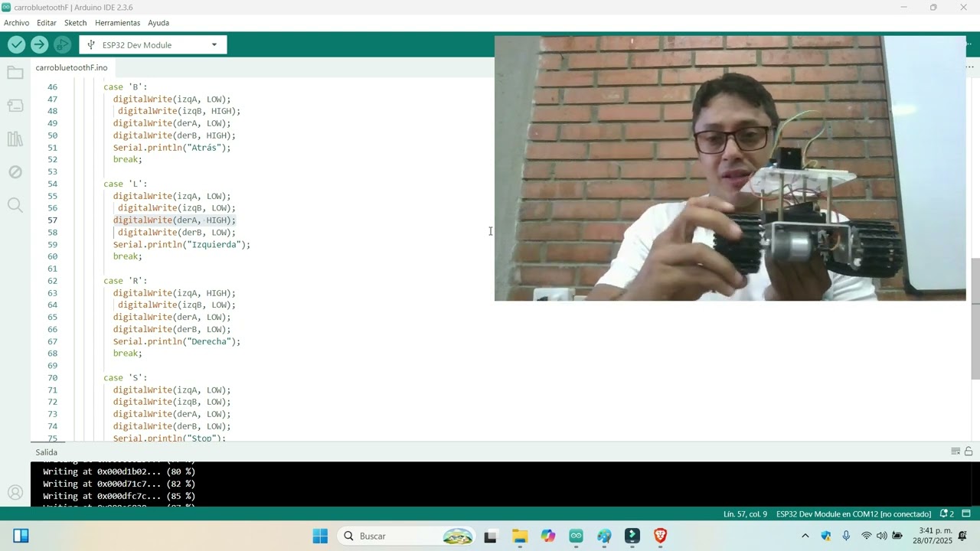Click the Verify sketch checkmark button
Screen dimensions: 980x551
[x=16, y=44]
